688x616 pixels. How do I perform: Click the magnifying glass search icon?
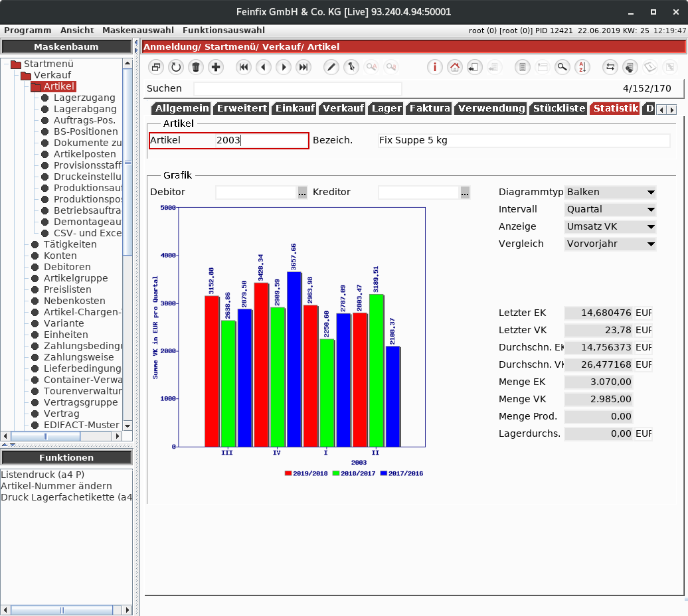(562, 67)
